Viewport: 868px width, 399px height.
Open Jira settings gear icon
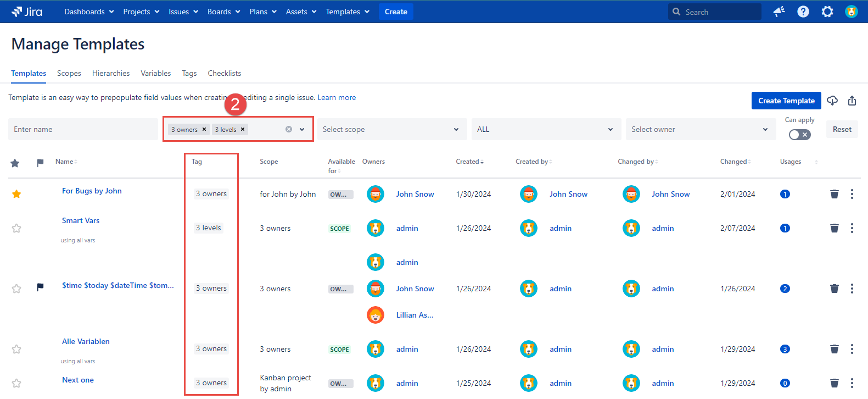827,12
